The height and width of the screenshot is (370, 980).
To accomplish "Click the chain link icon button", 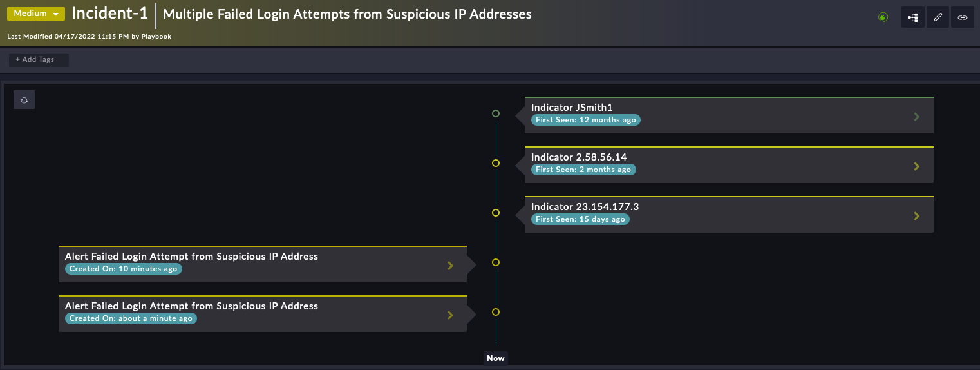I will point(963,17).
